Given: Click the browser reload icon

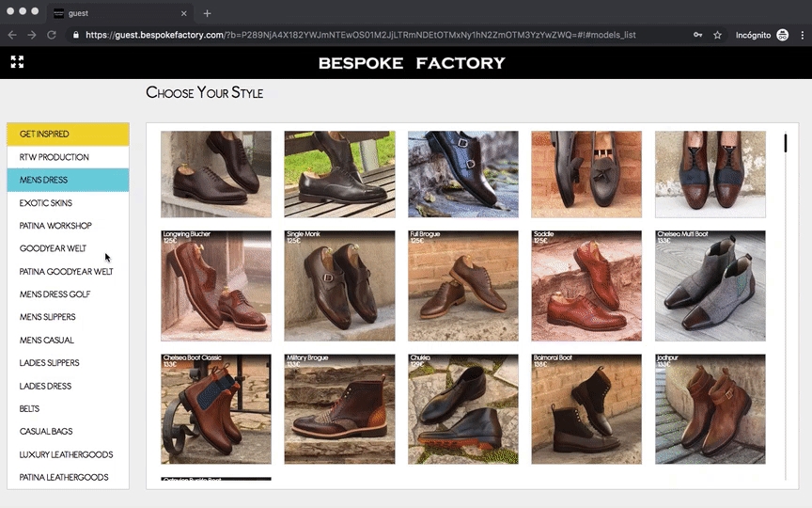Looking at the screenshot, I should click(x=51, y=35).
